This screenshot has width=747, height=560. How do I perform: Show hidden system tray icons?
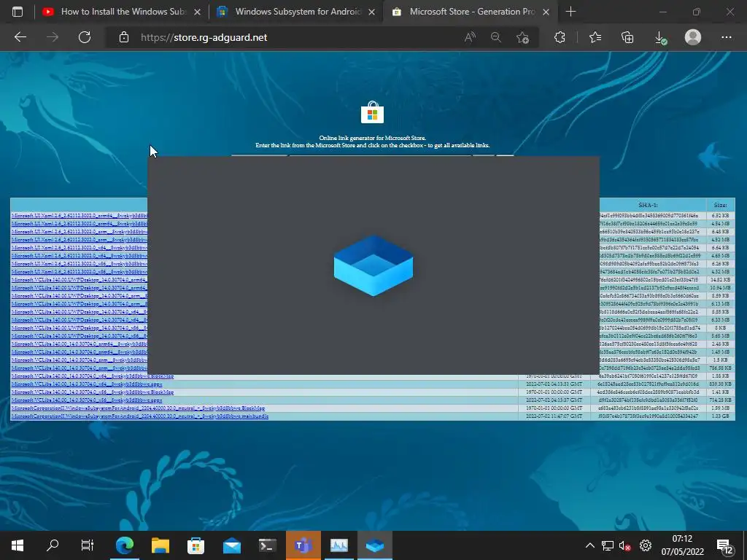[589, 545]
